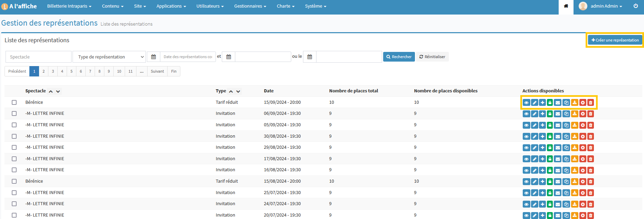This screenshot has width=644, height=219.
Task: Click the pencil edit icon on 06/09/2024 row
Action: coord(534,114)
